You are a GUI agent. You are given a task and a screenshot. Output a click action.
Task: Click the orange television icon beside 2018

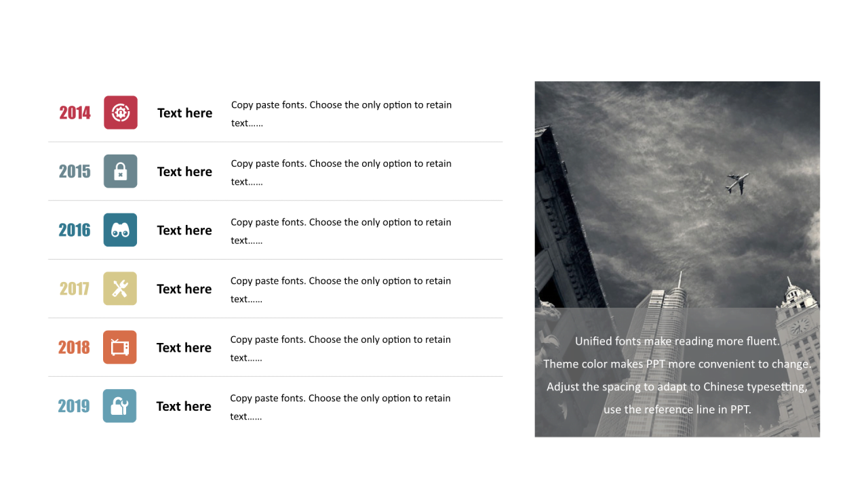120,347
